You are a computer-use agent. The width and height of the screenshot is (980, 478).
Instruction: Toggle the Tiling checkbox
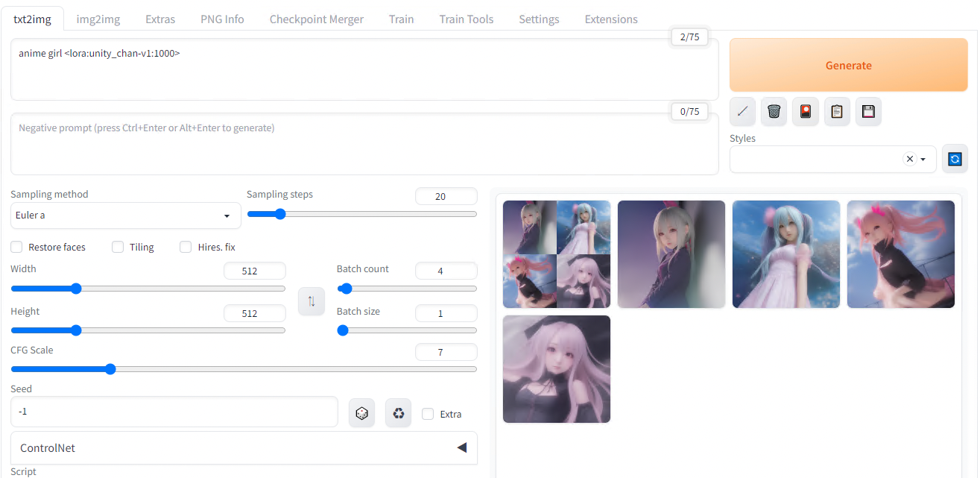tap(118, 247)
